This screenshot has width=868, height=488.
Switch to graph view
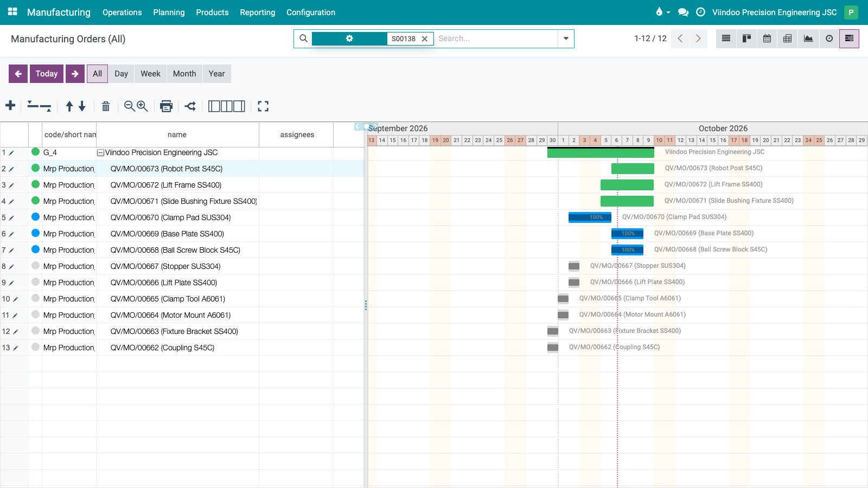tap(808, 38)
